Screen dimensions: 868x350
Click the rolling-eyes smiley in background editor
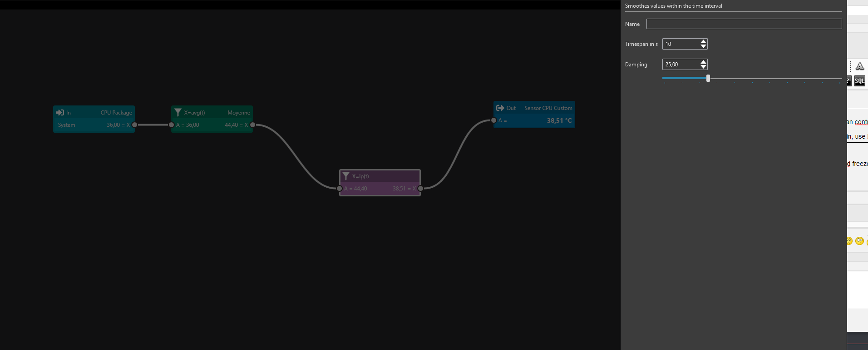(x=859, y=241)
